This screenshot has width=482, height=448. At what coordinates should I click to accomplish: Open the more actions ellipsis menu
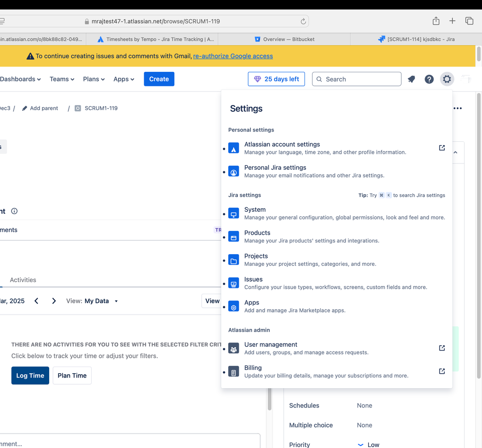point(457,108)
